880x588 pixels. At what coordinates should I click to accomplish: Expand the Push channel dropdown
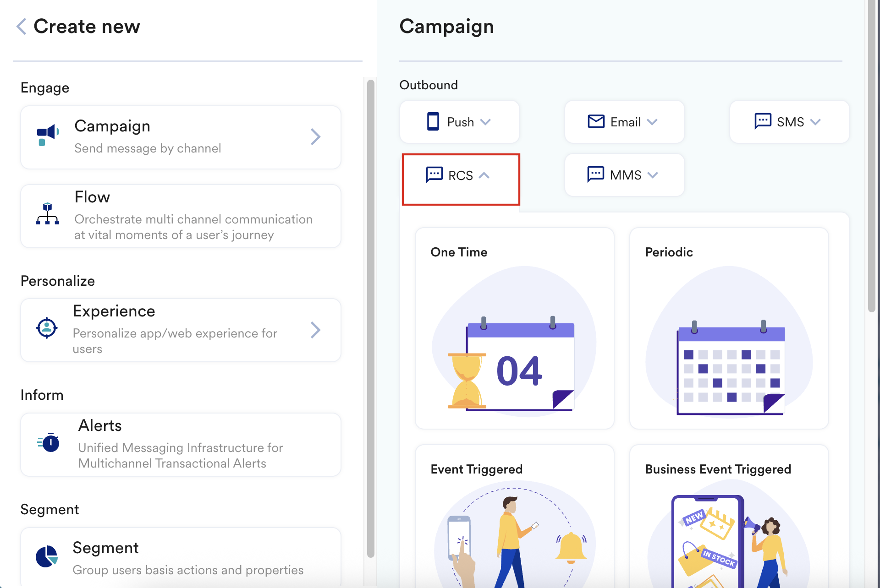pyautogui.click(x=485, y=122)
